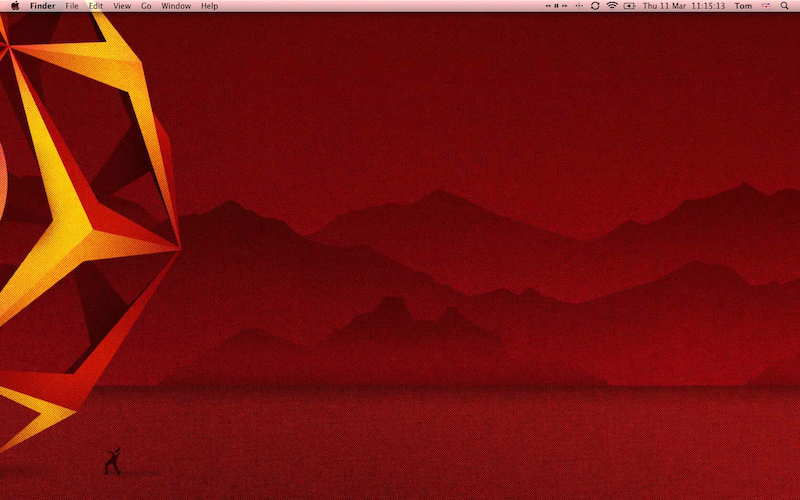
Task: Click the crosshair menu bar icon
Action: (579, 6)
